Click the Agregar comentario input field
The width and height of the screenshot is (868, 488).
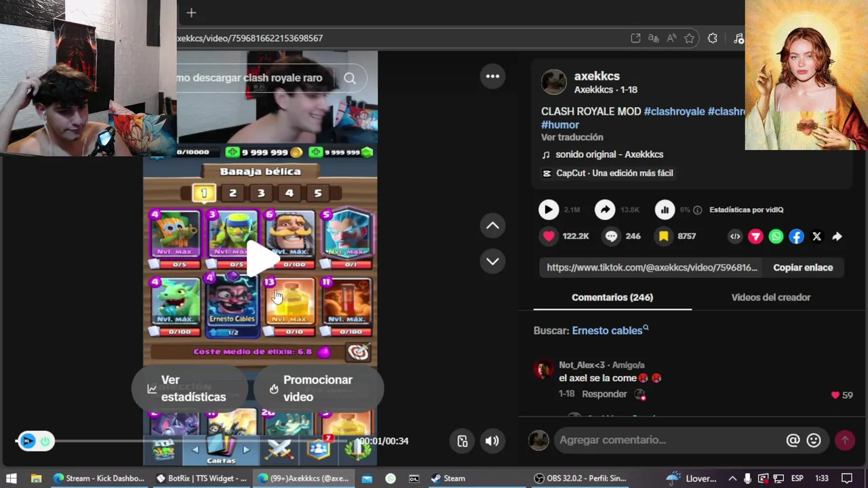pos(668,441)
